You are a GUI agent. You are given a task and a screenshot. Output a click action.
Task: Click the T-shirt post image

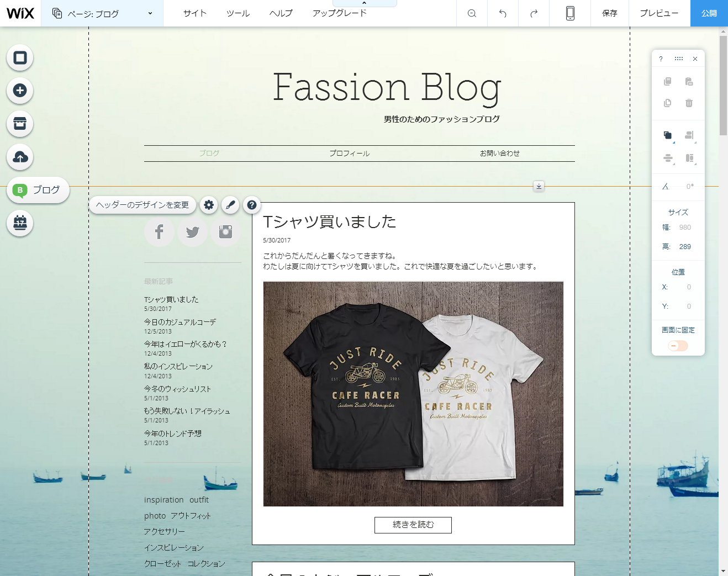click(413, 394)
